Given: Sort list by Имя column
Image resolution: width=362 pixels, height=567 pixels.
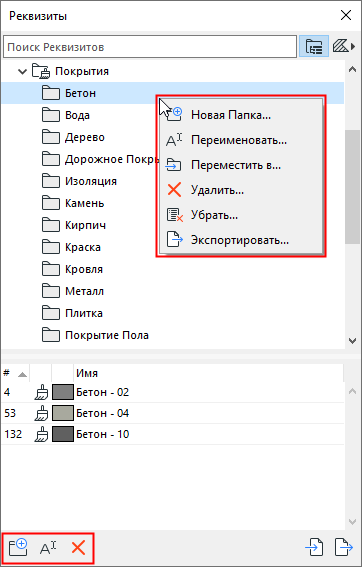Looking at the screenshot, I should click(x=208, y=373).
